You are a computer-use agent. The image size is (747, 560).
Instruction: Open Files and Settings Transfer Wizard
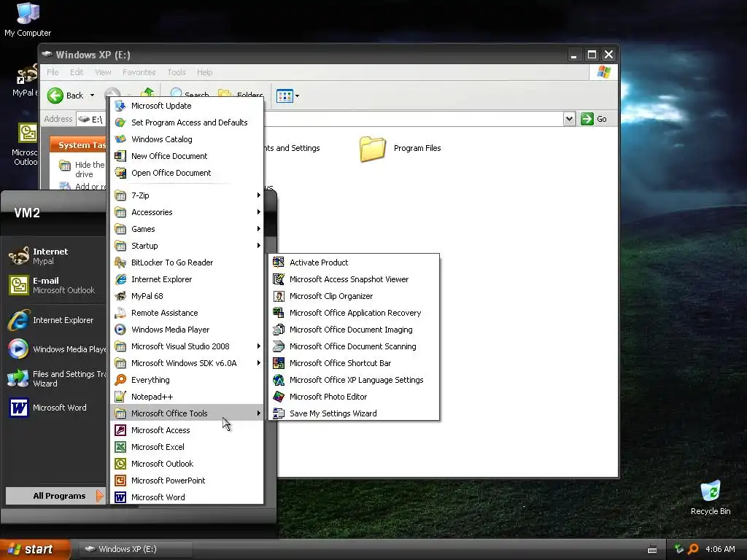click(x=56, y=378)
